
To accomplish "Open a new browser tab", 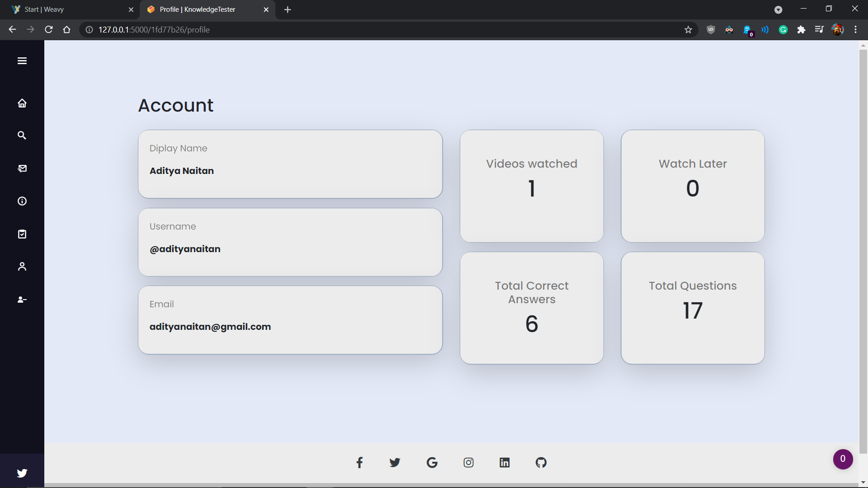I will tap(288, 9).
